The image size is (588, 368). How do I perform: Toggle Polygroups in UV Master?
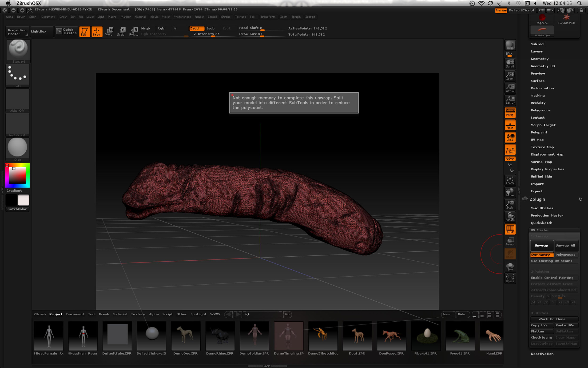pos(566,255)
